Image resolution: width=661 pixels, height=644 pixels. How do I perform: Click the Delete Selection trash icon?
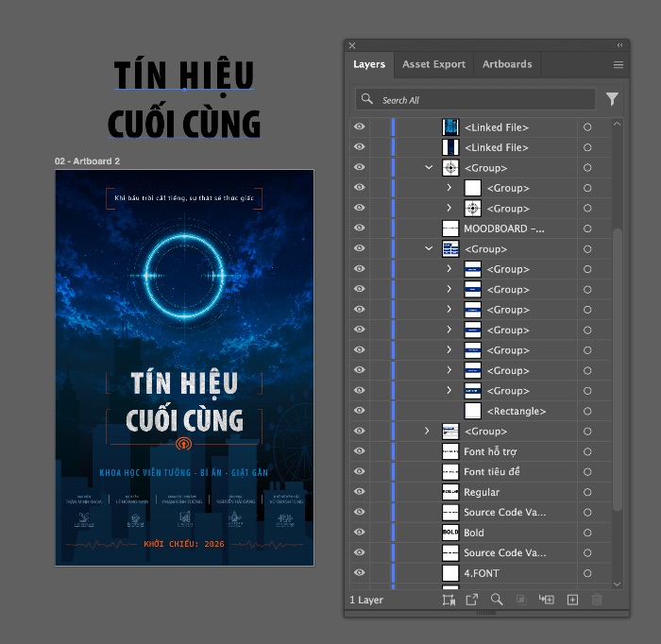pyautogui.click(x=597, y=600)
